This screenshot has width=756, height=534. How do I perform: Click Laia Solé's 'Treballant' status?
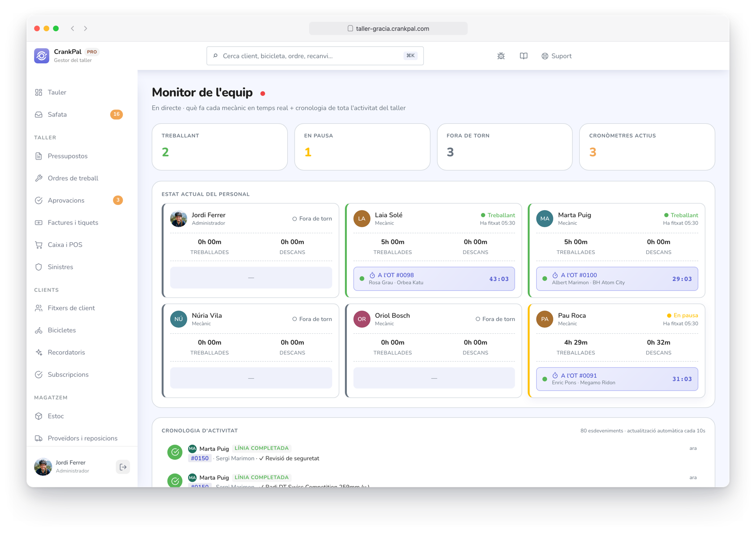(498, 215)
